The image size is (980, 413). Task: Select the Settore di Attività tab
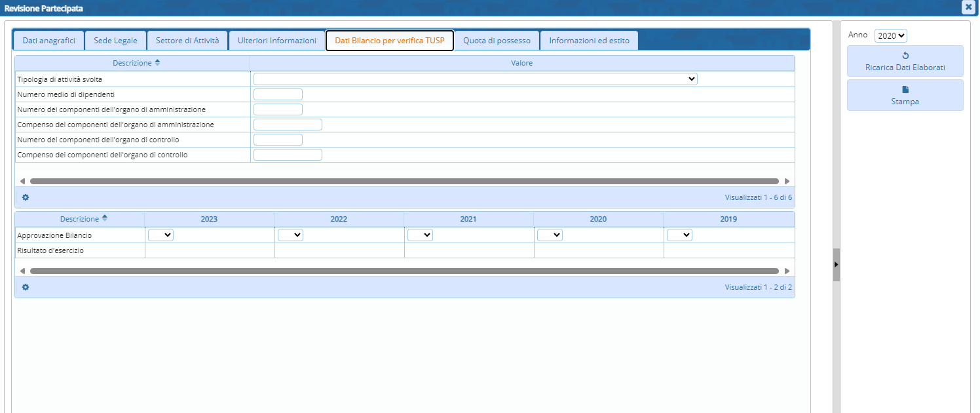click(187, 41)
